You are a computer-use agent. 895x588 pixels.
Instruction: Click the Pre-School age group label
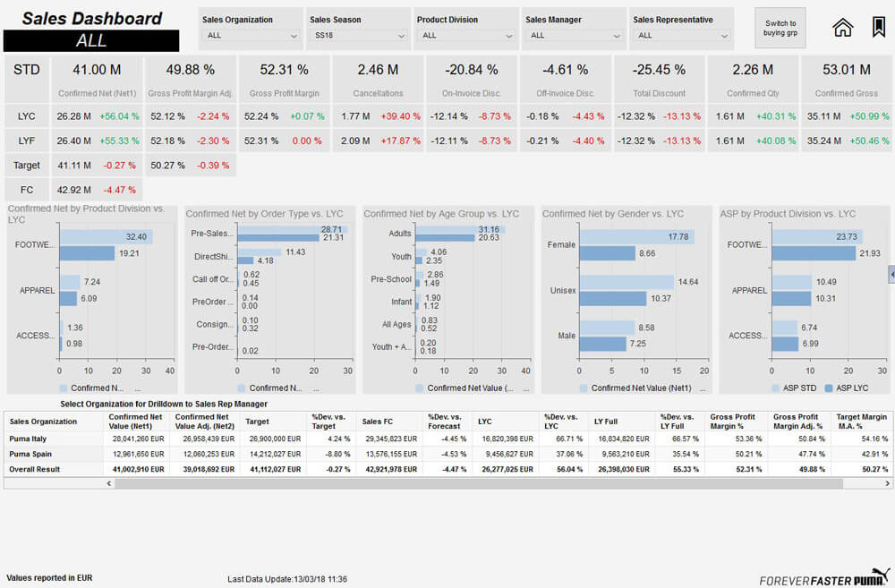pos(391,279)
